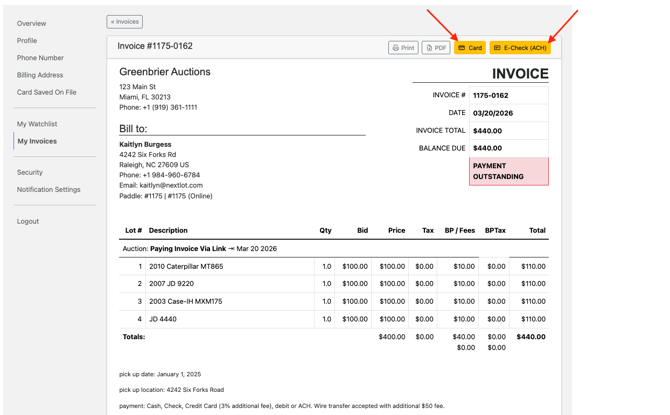Screen dimensions: 670x415
Task: Click the 2003 Case-IH MXM175 description
Action: 185,301
